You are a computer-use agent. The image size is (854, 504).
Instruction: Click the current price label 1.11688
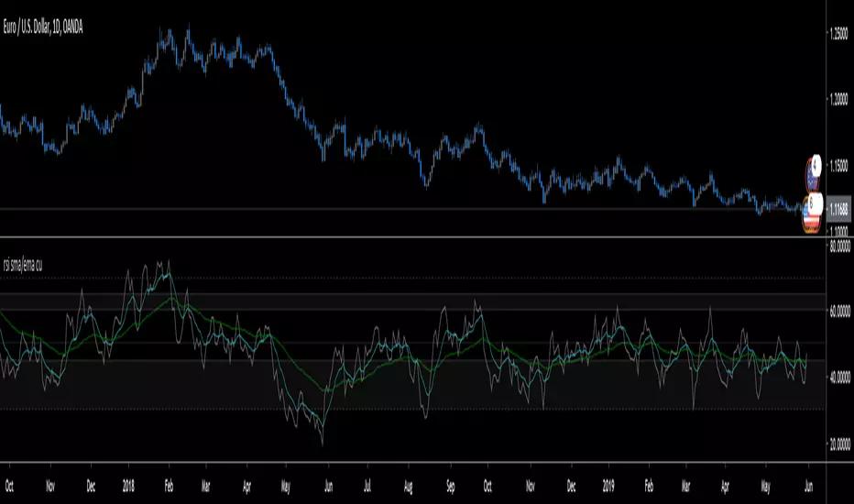click(x=838, y=209)
